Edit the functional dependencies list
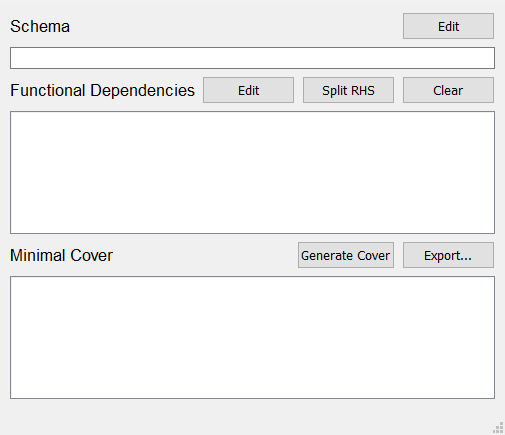This screenshot has width=505, height=435. pos(248,90)
